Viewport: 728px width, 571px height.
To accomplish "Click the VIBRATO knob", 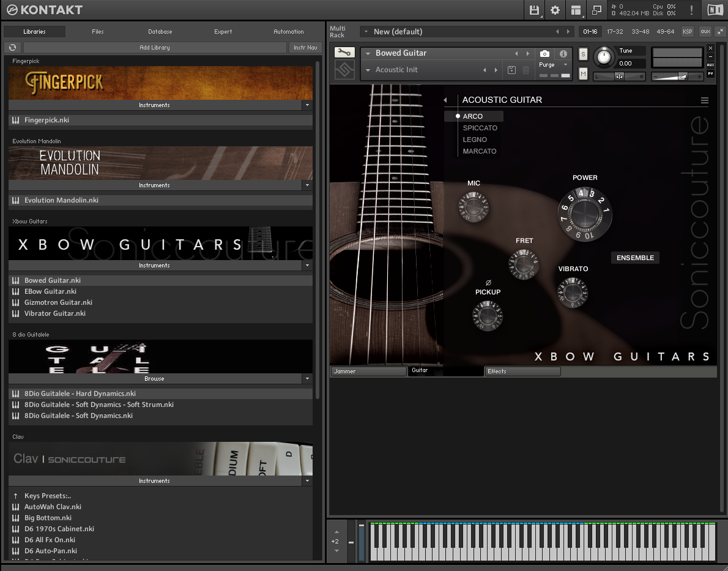I will (x=573, y=293).
